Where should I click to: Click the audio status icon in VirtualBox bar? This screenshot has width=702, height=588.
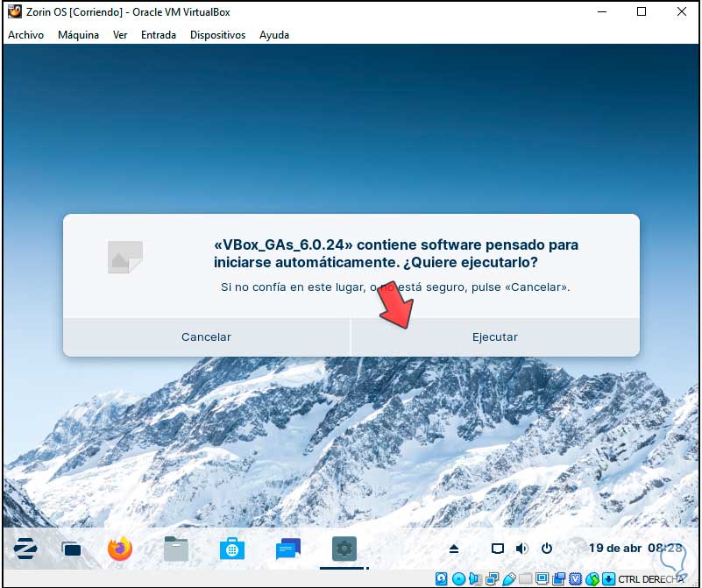(x=476, y=579)
